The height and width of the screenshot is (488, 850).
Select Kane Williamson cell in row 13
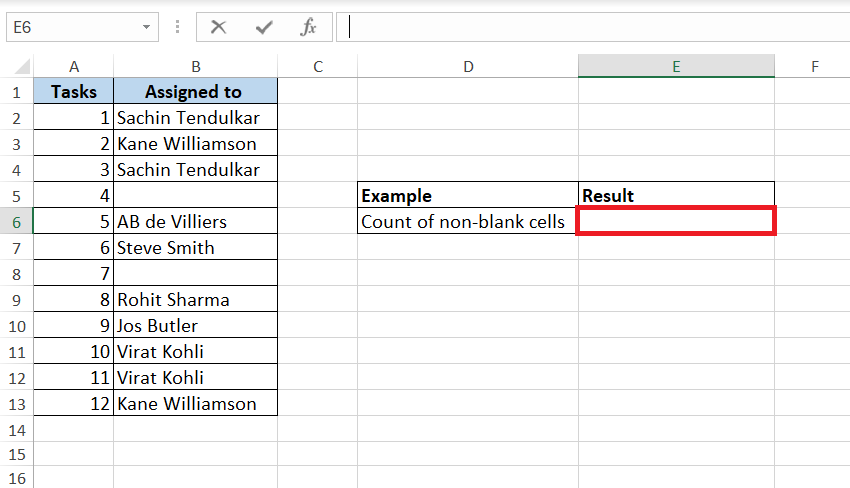pyautogui.click(x=196, y=403)
